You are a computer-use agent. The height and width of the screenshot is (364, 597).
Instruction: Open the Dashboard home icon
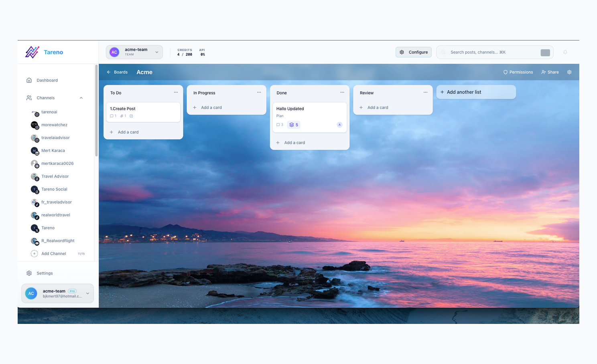(29, 80)
